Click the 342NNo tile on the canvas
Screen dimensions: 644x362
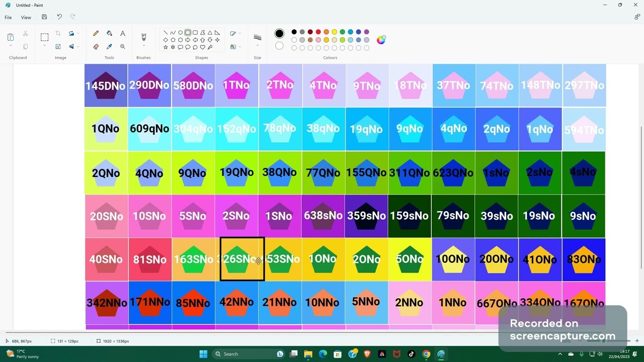click(107, 303)
